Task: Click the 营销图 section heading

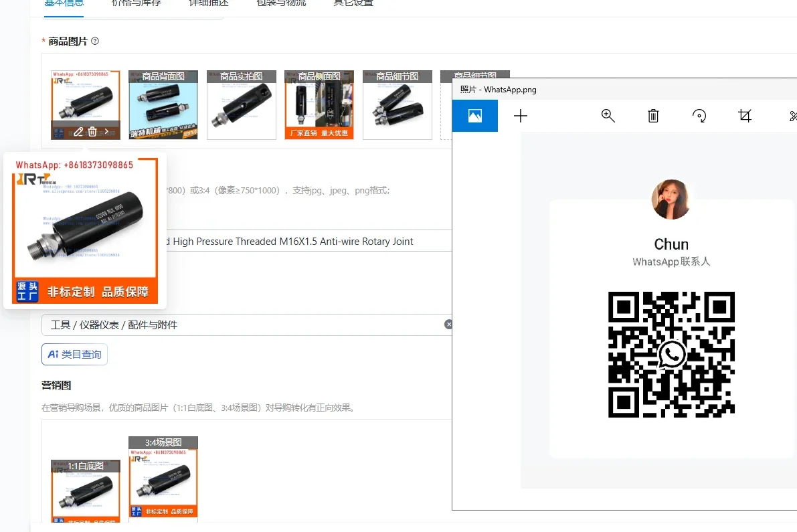Action: (56, 385)
